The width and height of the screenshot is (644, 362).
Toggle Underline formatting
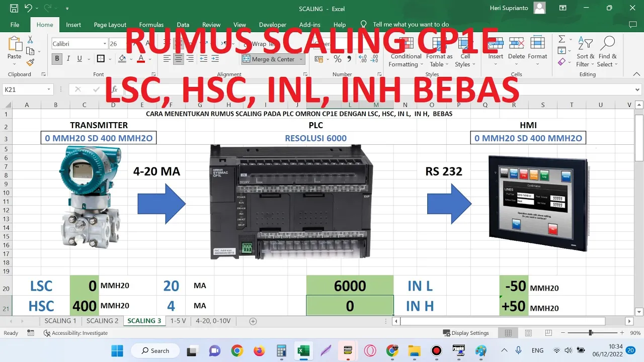pyautogui.click(x=79, y=59)
